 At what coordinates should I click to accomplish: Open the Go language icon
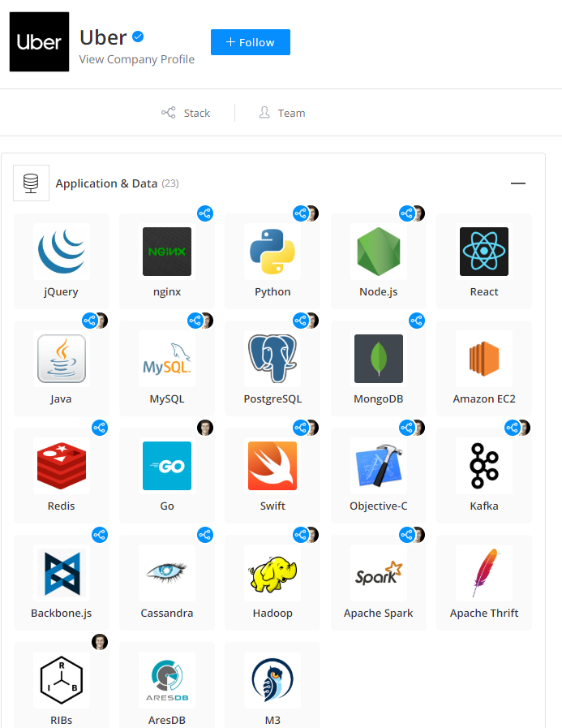coord(167,466)
